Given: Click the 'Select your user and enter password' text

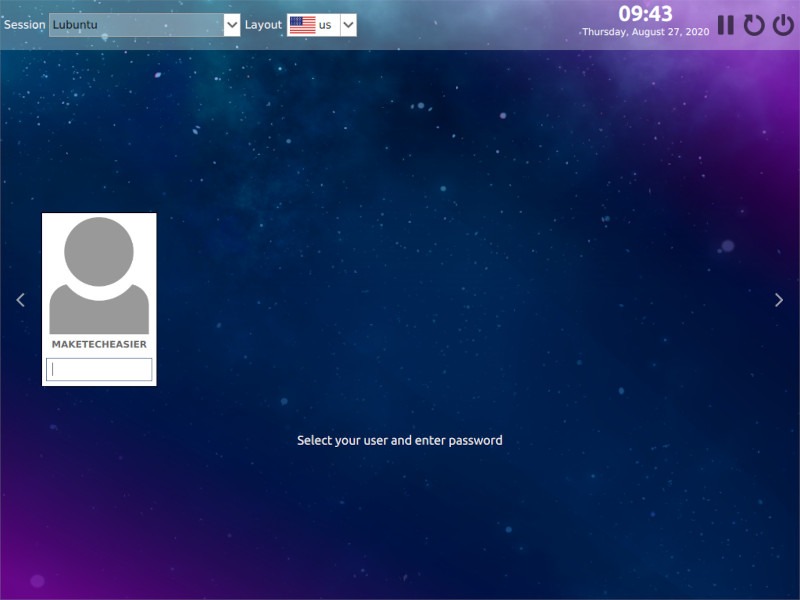Looking at the screenshot, I should coord(400,440).
